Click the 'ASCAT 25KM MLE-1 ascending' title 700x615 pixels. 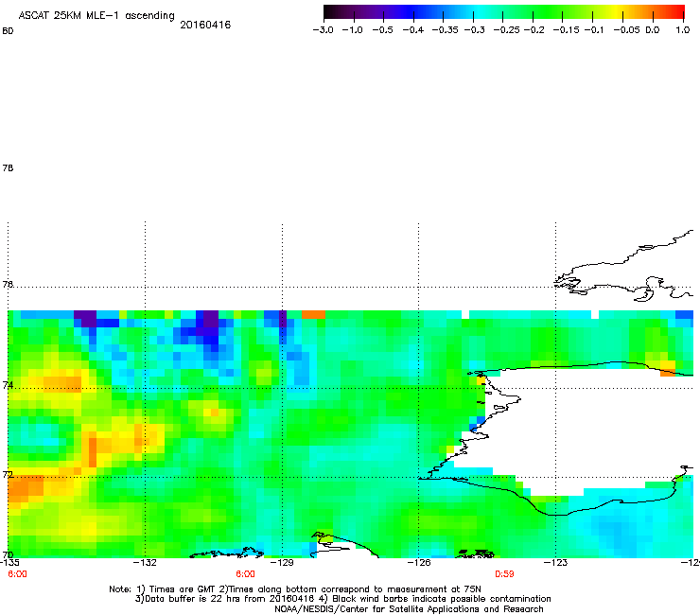[96, 16]
